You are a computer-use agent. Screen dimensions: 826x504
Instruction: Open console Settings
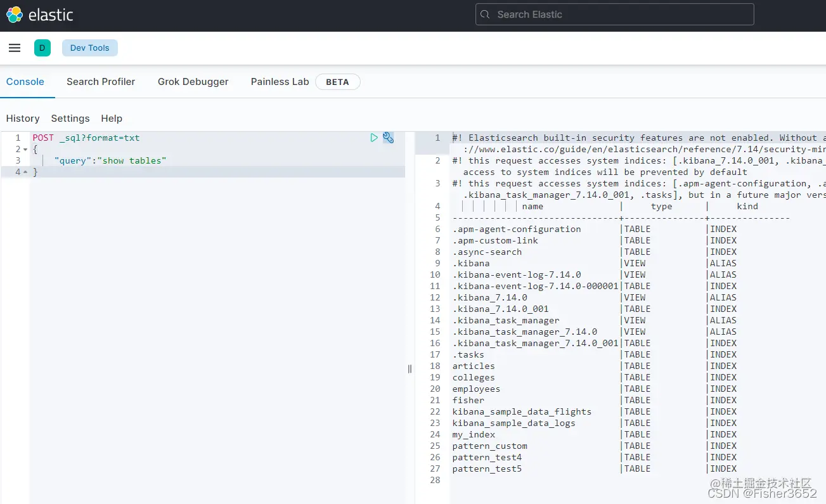70,119
